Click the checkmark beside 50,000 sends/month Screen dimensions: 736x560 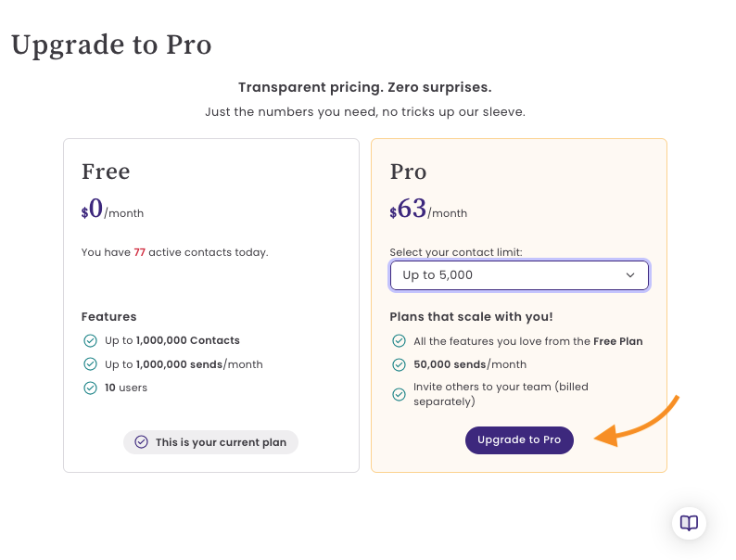pos(399,364)
